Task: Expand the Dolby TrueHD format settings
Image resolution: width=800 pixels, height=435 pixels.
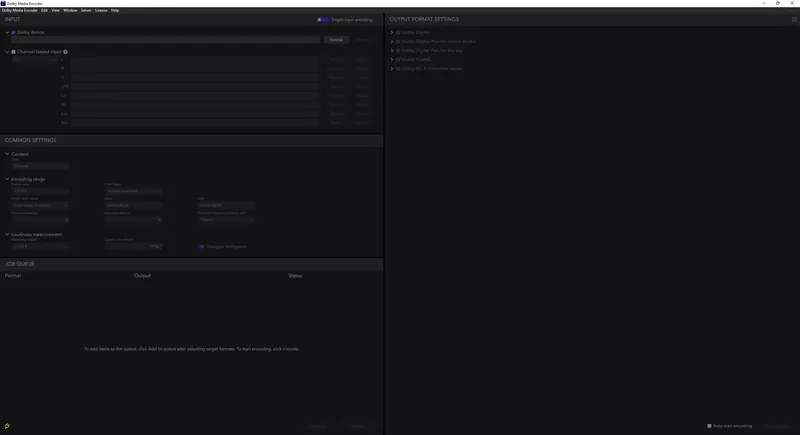Action: click(x=392, y=59)
